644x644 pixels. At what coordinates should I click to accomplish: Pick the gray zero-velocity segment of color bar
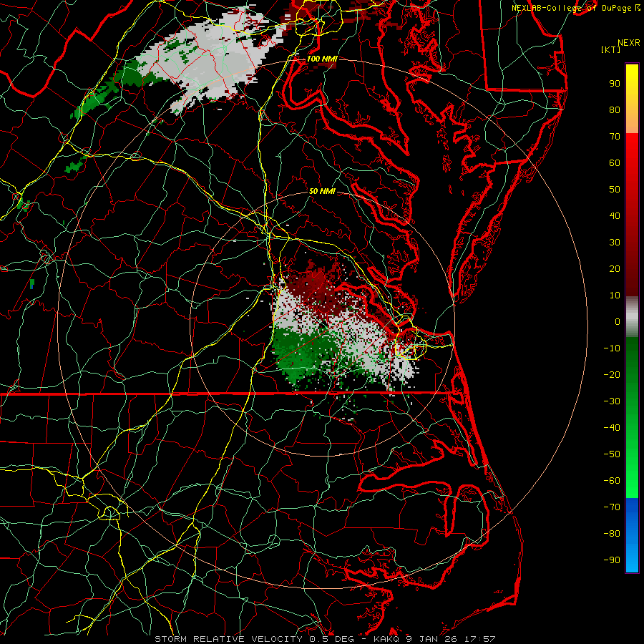(632, 317)
